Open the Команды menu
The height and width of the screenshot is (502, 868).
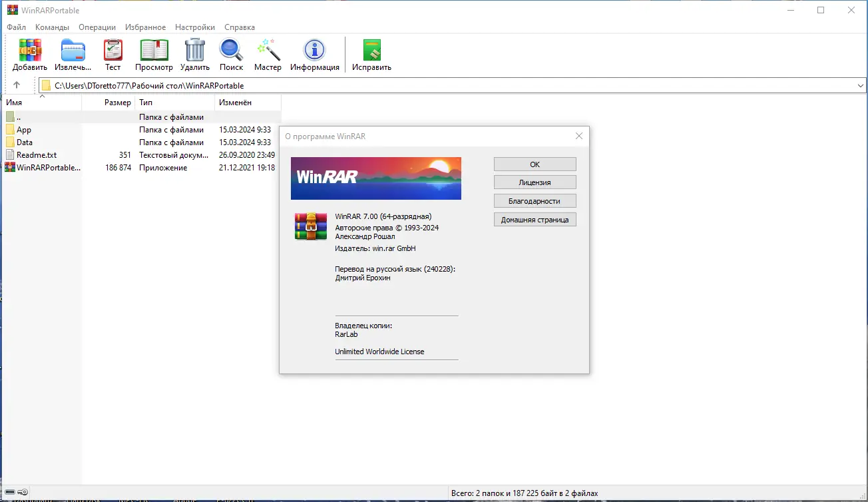click(52, 27)
